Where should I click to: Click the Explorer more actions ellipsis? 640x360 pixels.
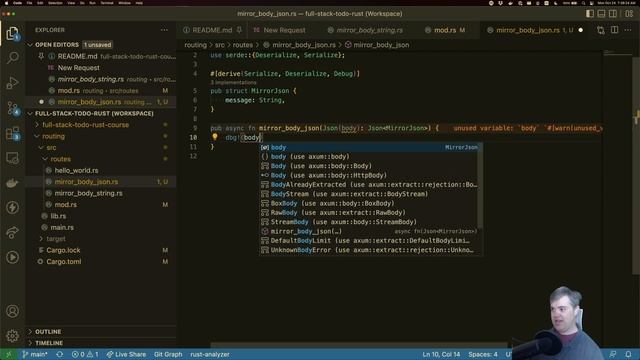[x=164, y=30]
